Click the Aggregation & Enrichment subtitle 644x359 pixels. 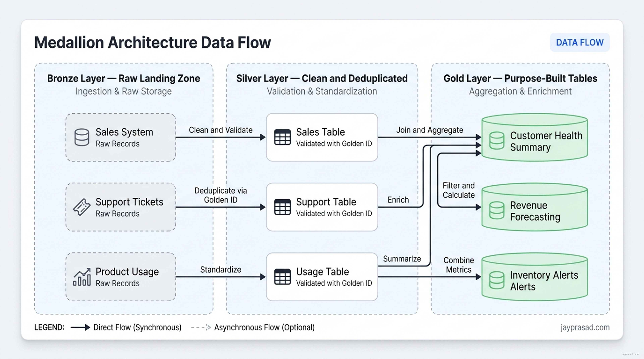520,91
